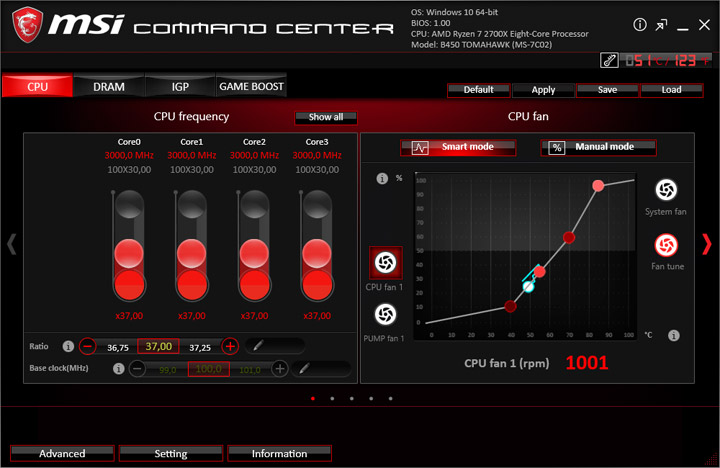Click the info icon next to Ratio

68,346
